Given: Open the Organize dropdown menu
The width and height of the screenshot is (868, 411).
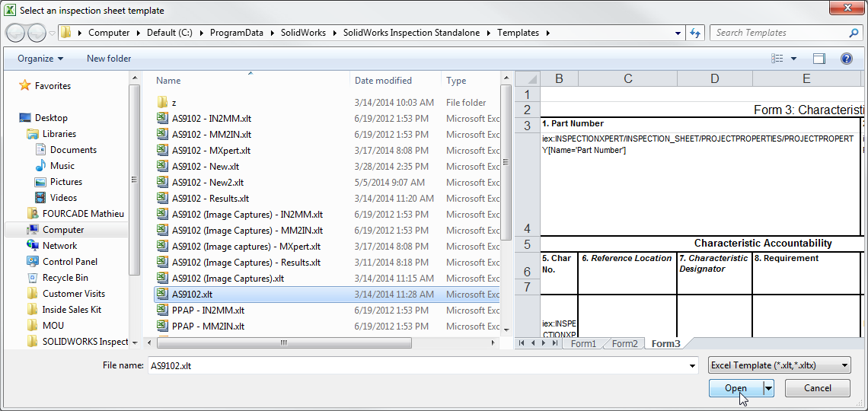Looking at the screenshot, I should pyautogui.click(x=40, y=59).
